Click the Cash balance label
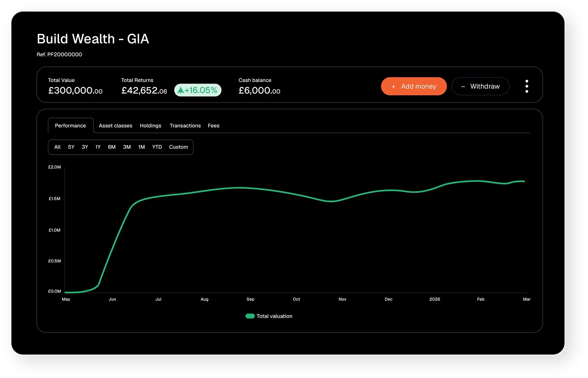The image size is (588, 378). pos(255,80)
